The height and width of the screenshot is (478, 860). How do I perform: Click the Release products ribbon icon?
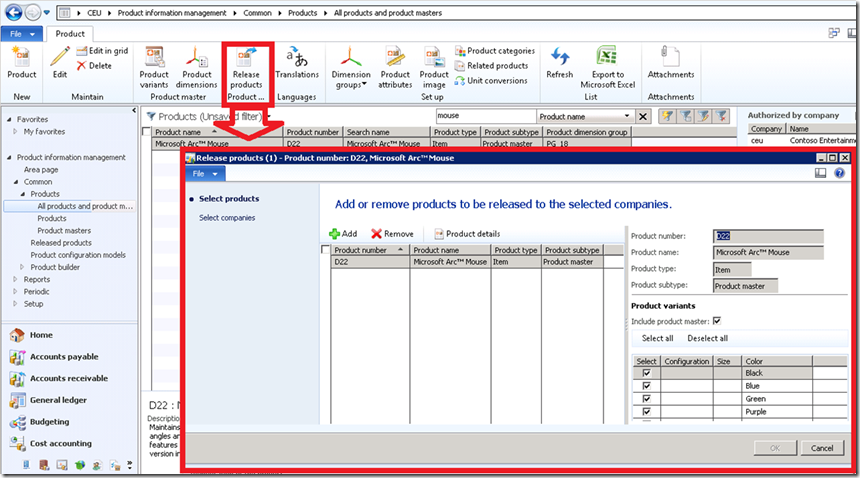coord(246,58)
